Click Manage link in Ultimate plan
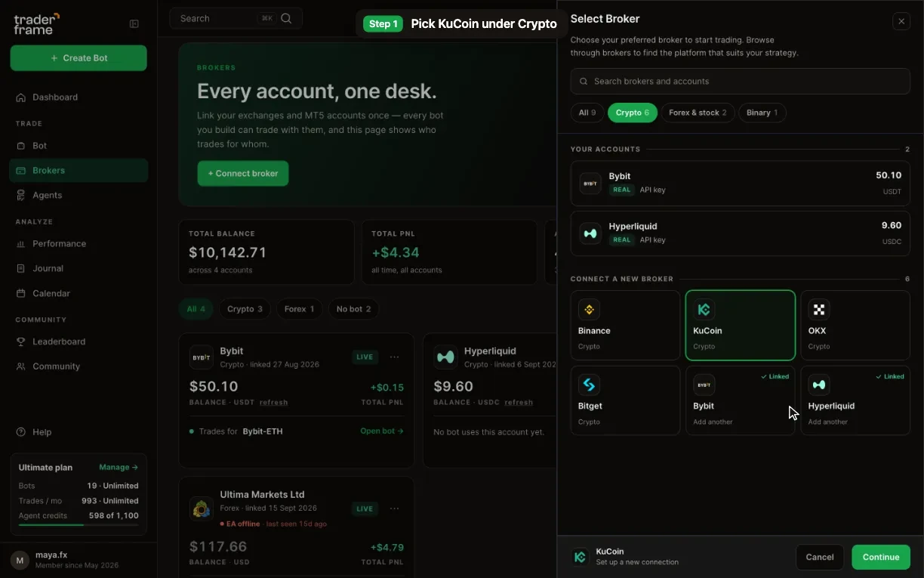This screenshot has width=924, height=578. pyautogui.click(x=119, y=468)
